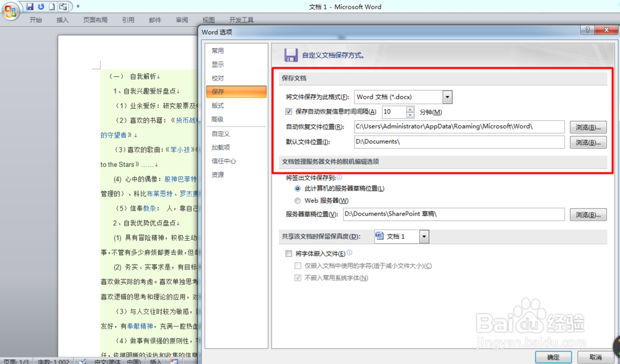Switch to 视图 ribbon tab
Viewport: 620px width, 364px height.
(x=208, y=20)
